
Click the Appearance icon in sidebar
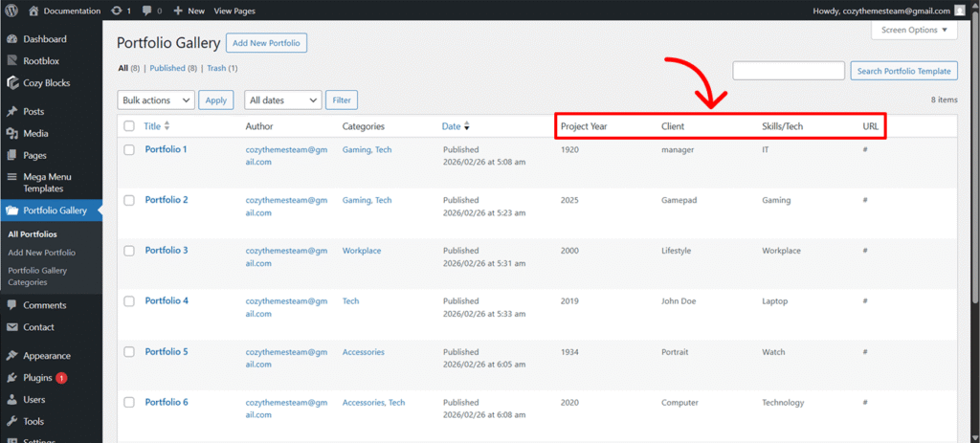pyautogui.click(x=11, y=356)
